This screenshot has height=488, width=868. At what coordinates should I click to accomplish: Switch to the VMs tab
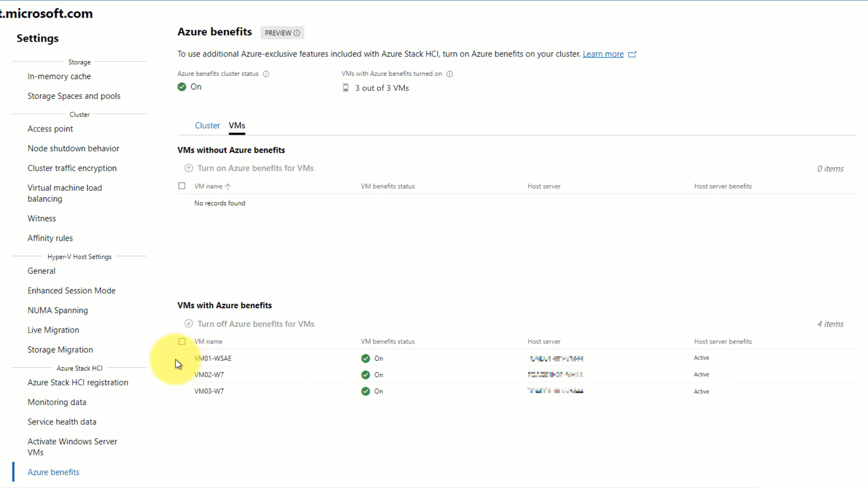[x=237, y=125]
